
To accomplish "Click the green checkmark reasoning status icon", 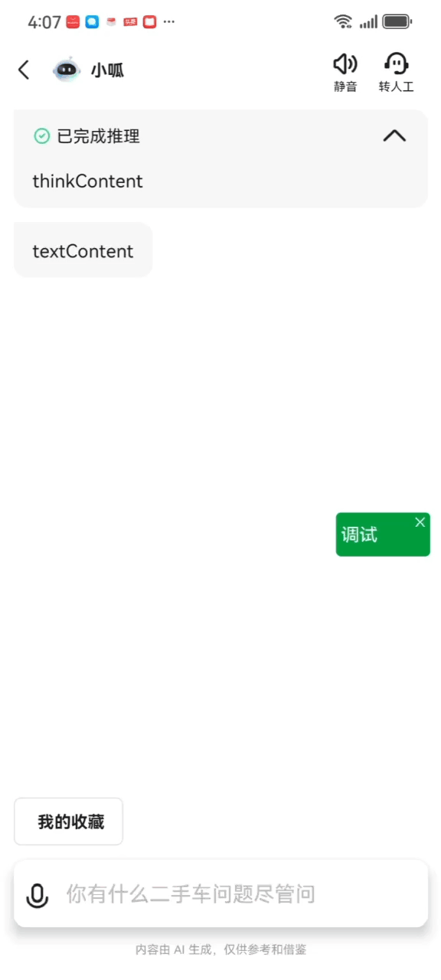I will (42, 136).
